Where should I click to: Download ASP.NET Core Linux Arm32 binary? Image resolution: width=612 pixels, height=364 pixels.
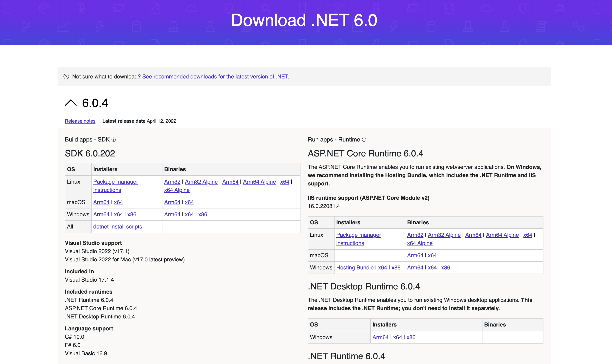coord(415,235)
